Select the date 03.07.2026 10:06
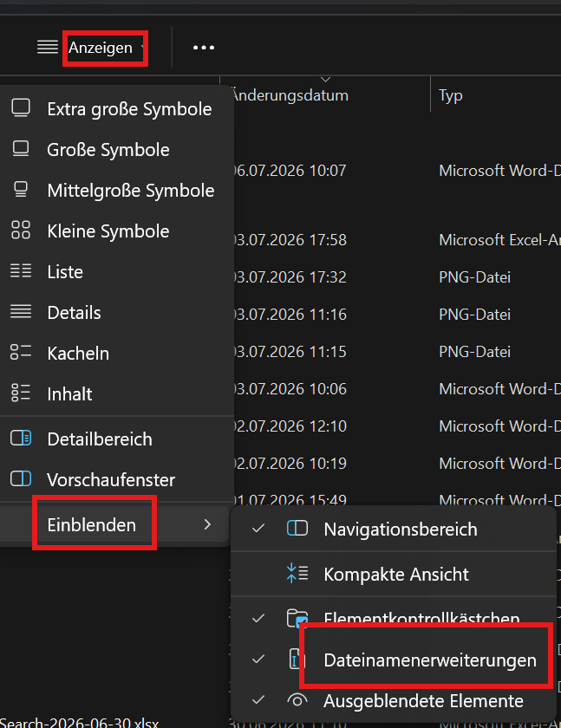 pos(290,388)
